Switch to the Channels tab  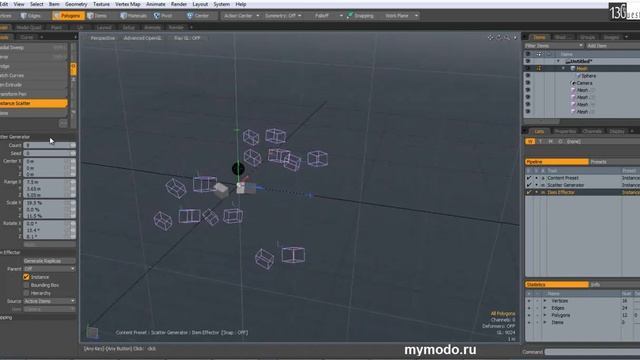[592, 131]
